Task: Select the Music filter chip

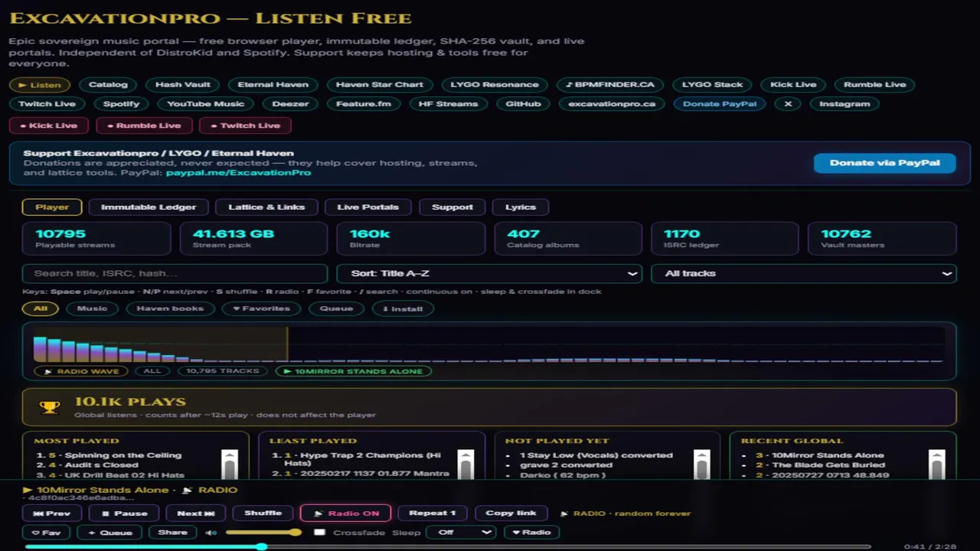Action: tap(92, 308)
